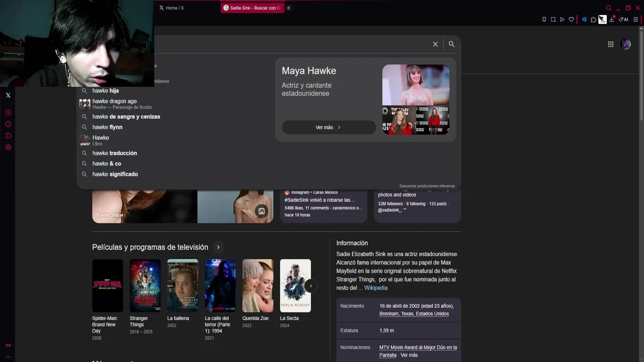Viewport: 644px width, 362px height.
Task: Open the Easy Setup sliders icon
Action: click(635, 20)
